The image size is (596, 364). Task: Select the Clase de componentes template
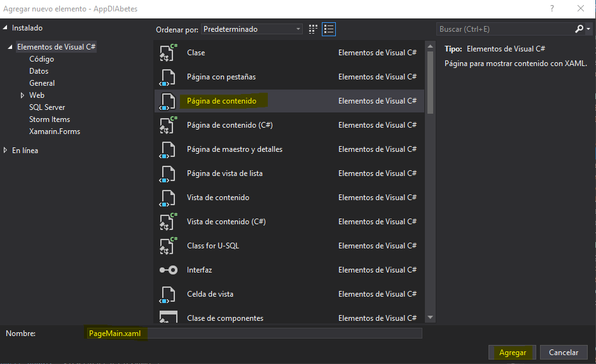225,318
